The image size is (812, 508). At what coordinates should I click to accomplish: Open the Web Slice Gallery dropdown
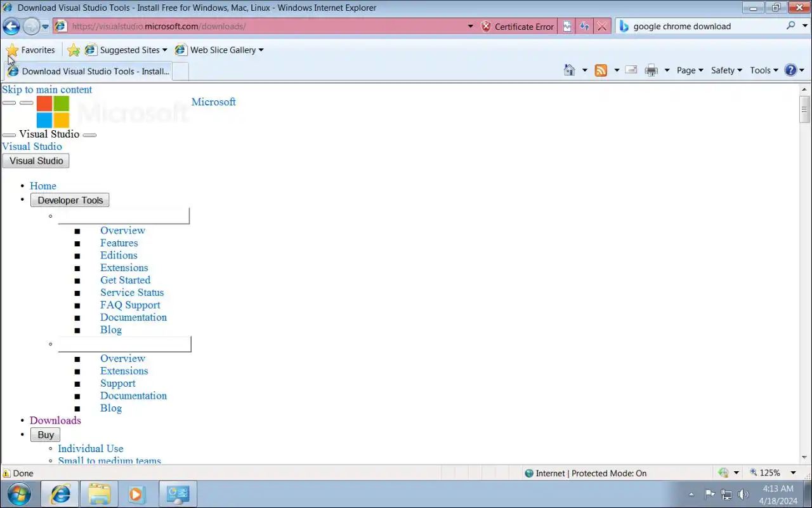(x=219, y=50)
